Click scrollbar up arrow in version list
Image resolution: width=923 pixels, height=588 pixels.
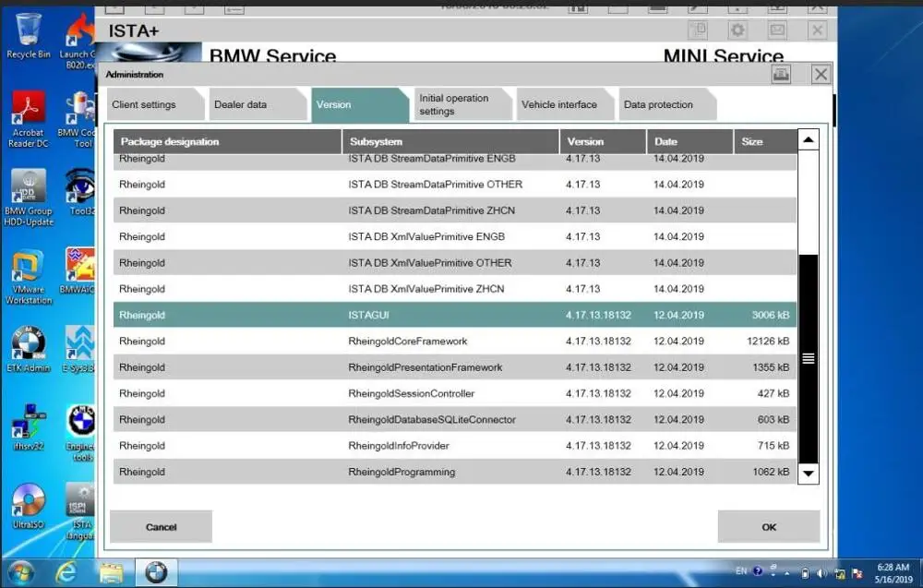point(809,139)
